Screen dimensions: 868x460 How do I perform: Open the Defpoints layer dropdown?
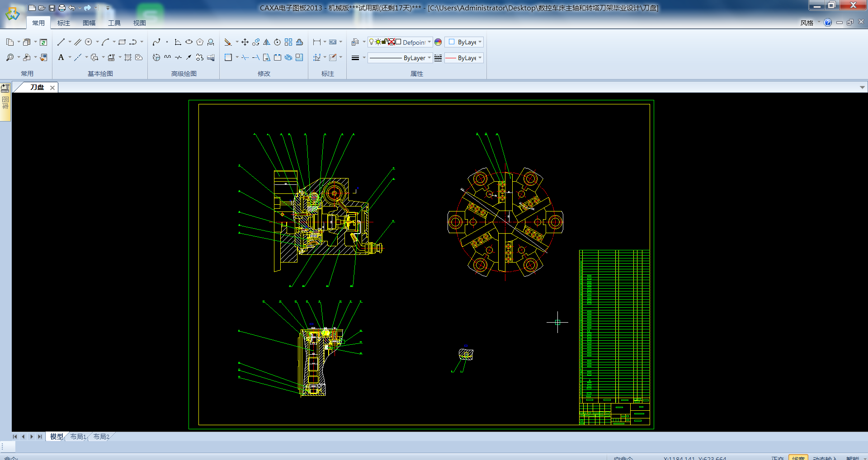[429, 42]
